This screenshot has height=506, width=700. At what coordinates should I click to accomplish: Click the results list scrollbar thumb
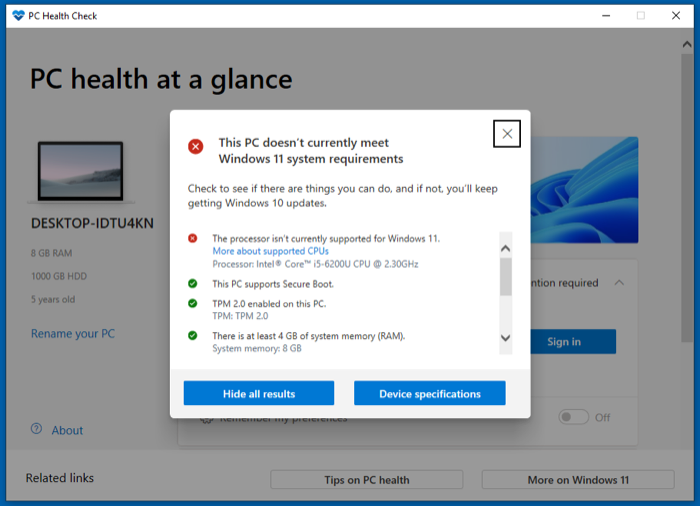click(x=505, y=276)
